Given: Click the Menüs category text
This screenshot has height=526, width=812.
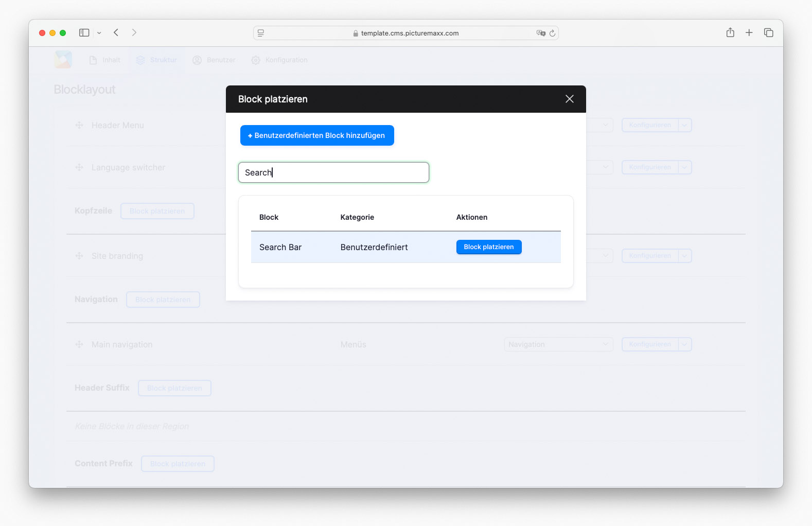Looking at the screenshot, I should click(x=354, y=344).
